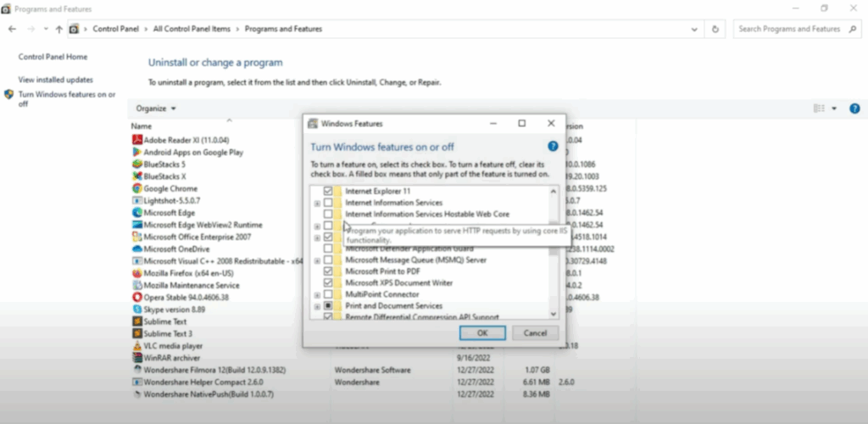This screenshot has height=424, width=868.
Task: Select the Android Apps on Google Play icon
Action: point(136,153)
